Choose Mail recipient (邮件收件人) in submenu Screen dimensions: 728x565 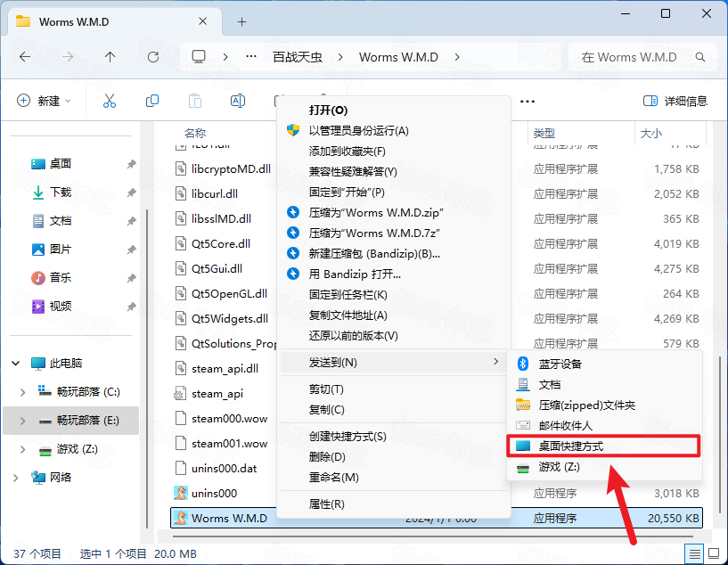point(604,426)
